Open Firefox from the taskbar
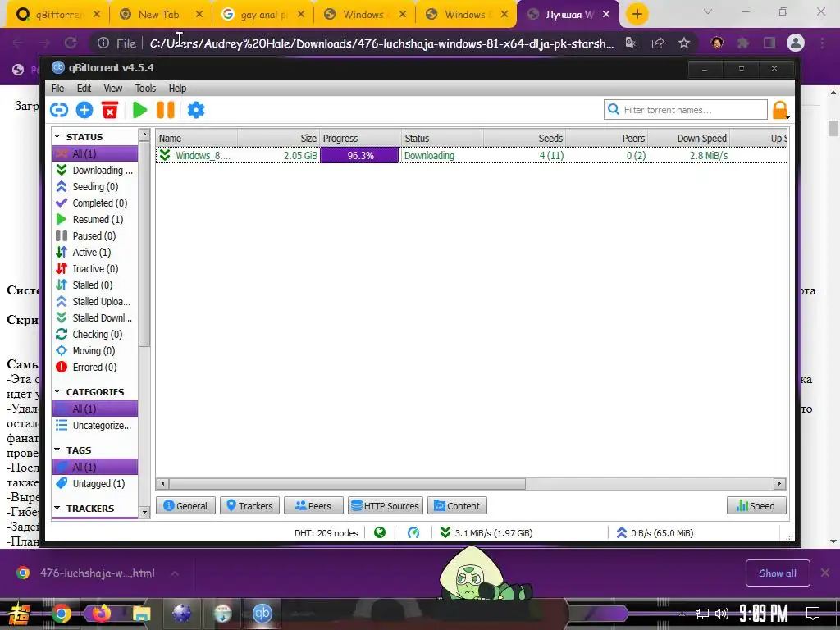This screenshot has width=840, height=630. click(x=101, y=614)
